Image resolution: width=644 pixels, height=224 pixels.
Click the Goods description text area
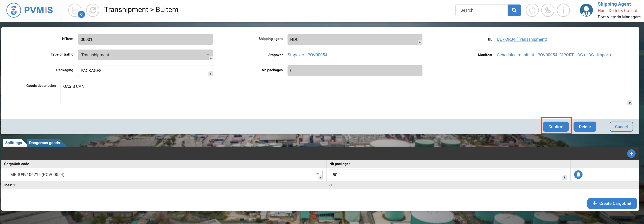coord(346,93)
